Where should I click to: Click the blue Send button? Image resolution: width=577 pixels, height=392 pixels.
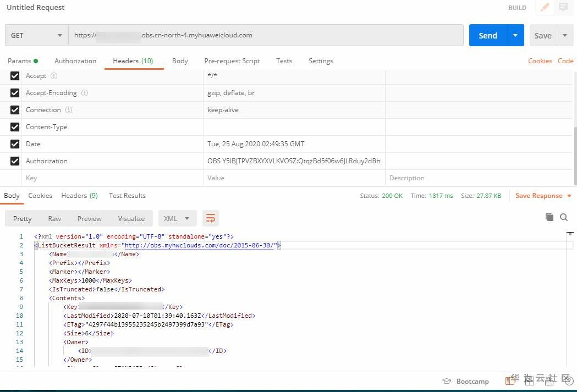[x=488, y=35]
